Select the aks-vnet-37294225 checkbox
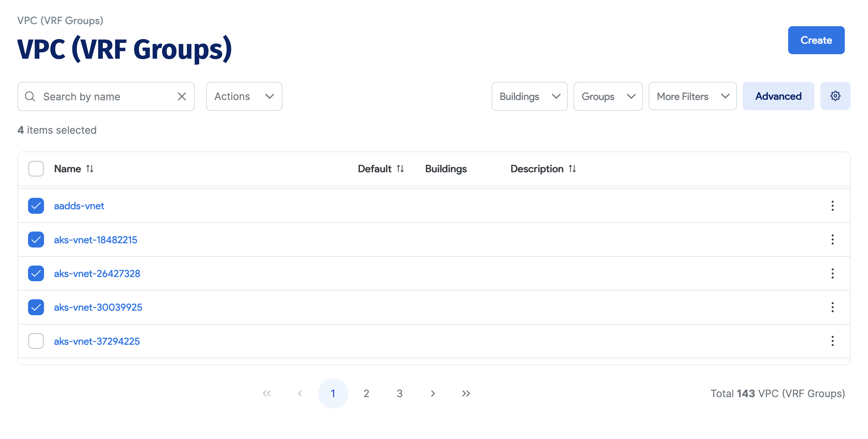Image resolution: width=868 pixels, height=439 pixels. click(36, 341)
